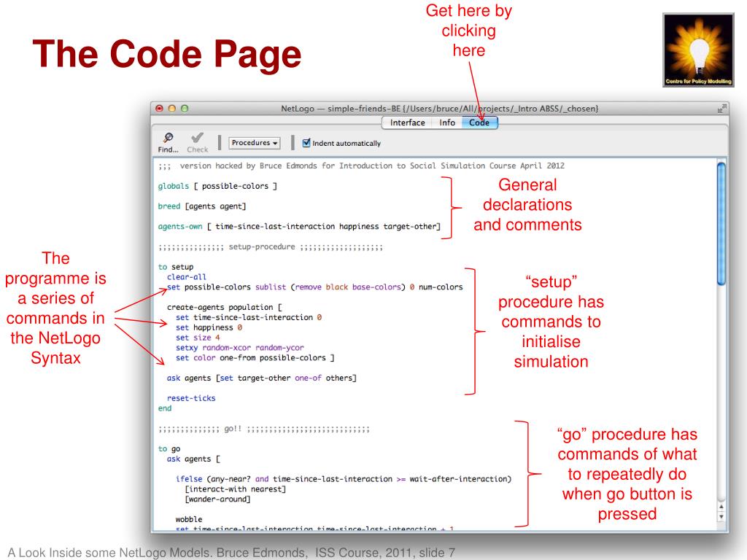The width and height of the screenshot is (747, 560).
Task: Click the yellow minimize window button
Action: point(172,109)
